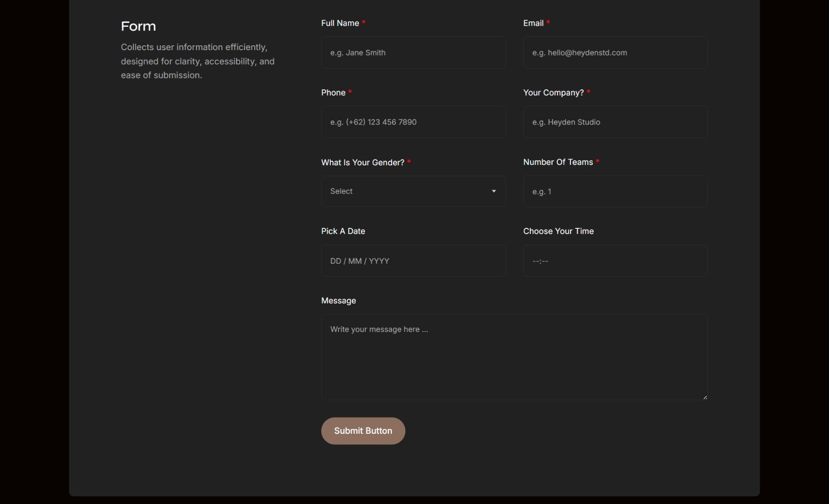Click the Number Of Teams field
The image size is (829, 504).
pos(615,191)
